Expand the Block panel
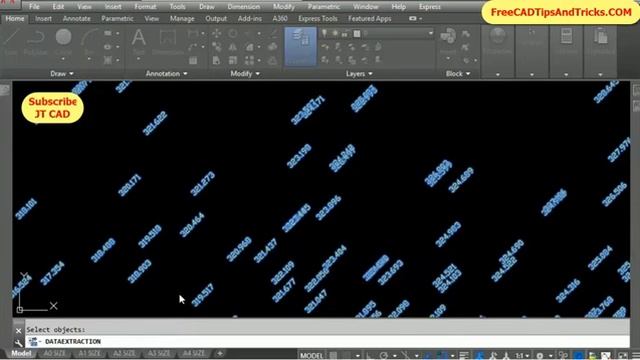This screenshot has width=640, height=360. click(x=458, y=73)
